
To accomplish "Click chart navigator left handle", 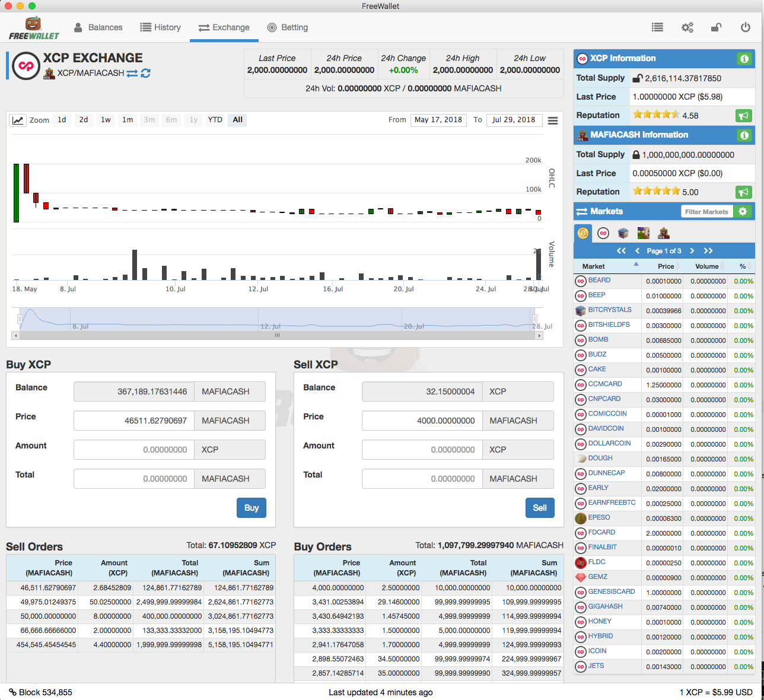I will click(x=20, y=319).
